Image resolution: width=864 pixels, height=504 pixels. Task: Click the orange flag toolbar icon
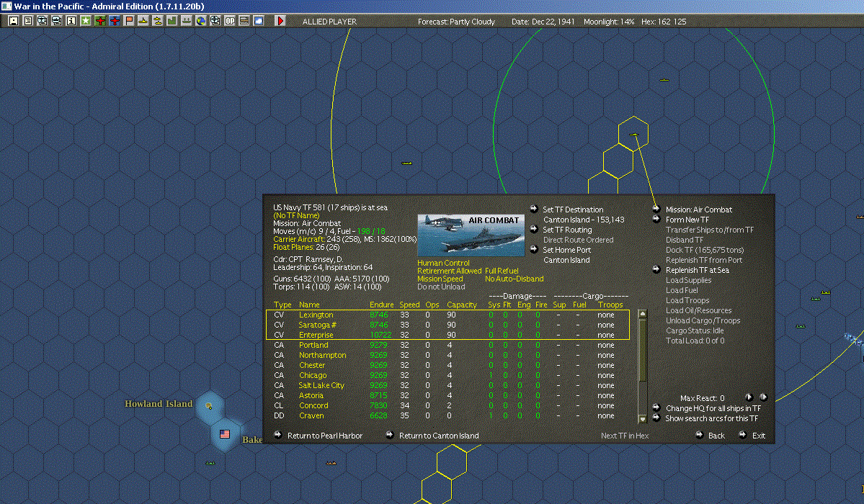click(x=129, y=21)
